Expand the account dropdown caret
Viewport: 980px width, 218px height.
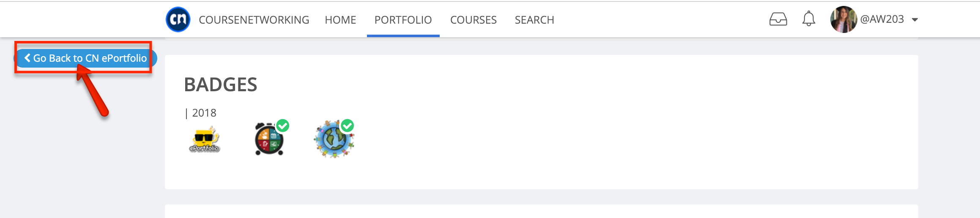915,20
